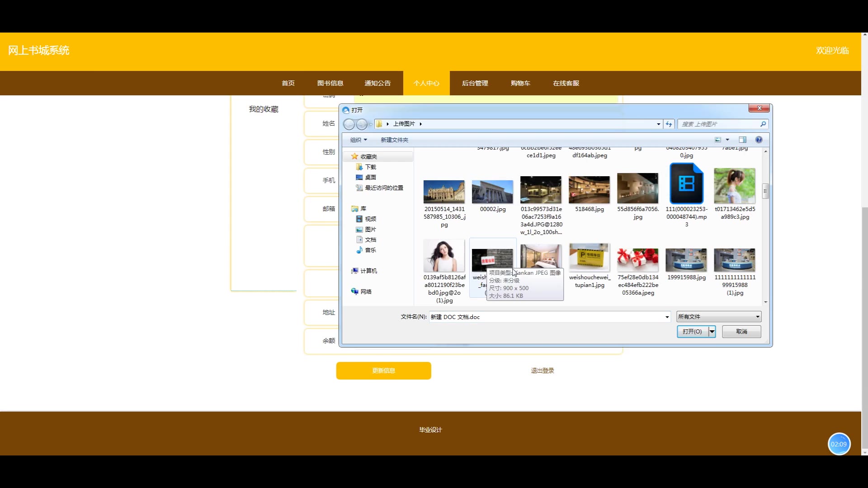Click the back navigation arrow

click(349, 124)
